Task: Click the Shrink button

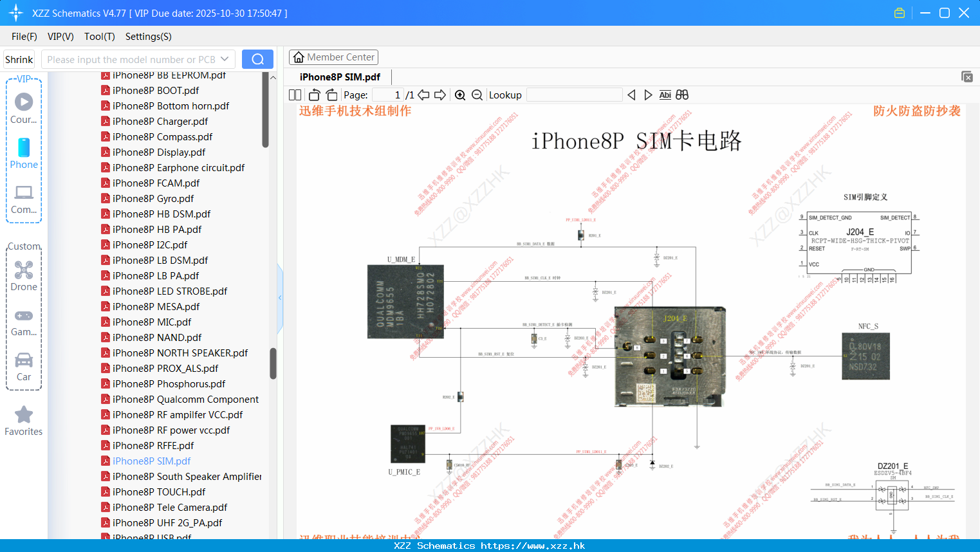Action: point(19,59)
